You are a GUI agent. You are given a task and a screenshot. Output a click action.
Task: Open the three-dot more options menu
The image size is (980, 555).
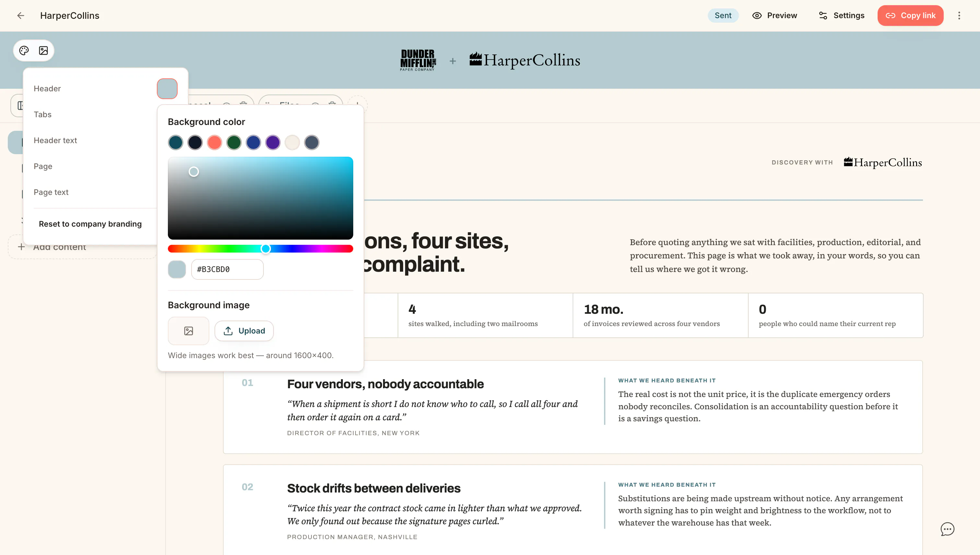pos(959,16)
